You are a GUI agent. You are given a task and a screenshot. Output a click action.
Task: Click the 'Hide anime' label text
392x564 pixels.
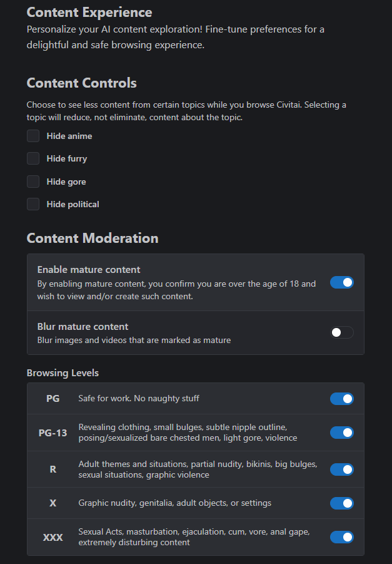pos(69,136)
